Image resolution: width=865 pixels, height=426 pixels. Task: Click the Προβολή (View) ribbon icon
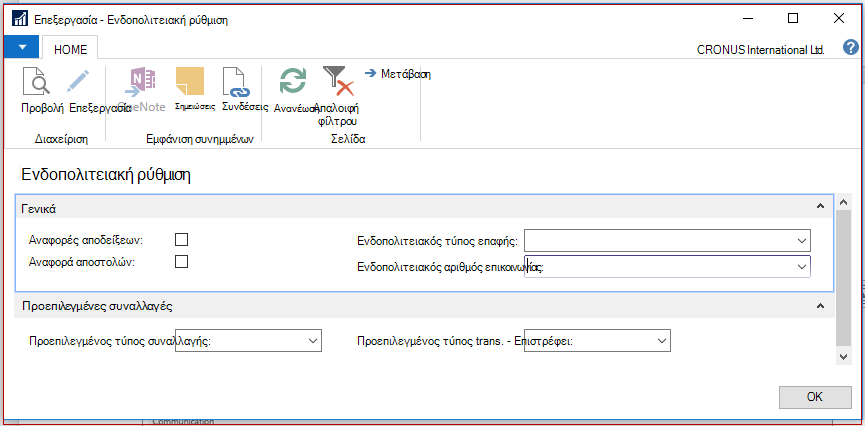(36, 81)
